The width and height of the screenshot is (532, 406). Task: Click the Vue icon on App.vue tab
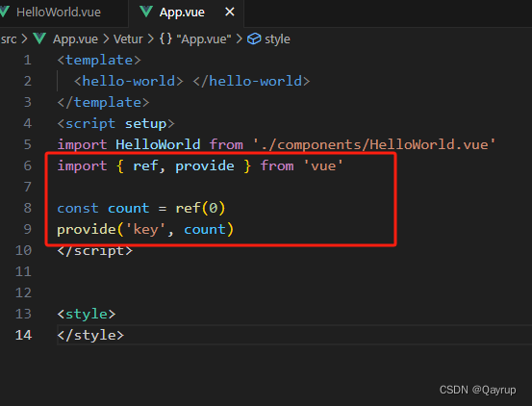pos(146,12)
